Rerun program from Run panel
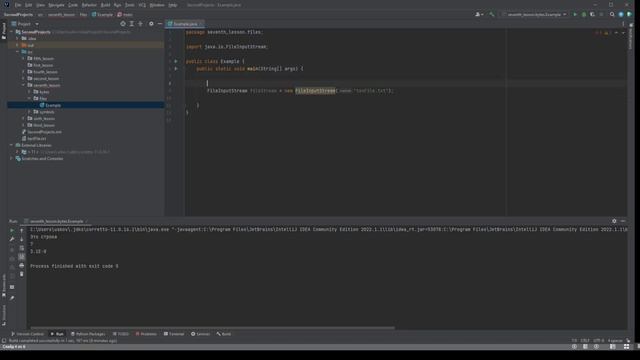The width and height of the screenshot is (640, 360). pyautogui.click(x=12, y=230)
